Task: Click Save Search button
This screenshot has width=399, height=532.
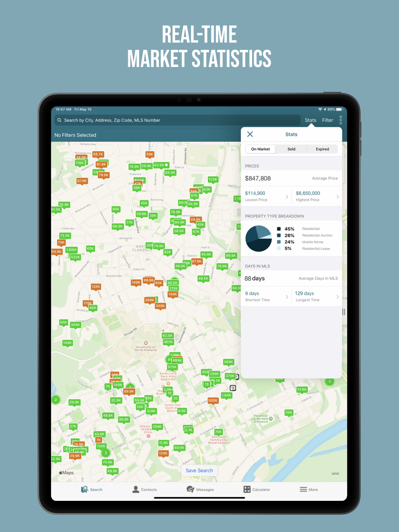Action: point(199,471)
